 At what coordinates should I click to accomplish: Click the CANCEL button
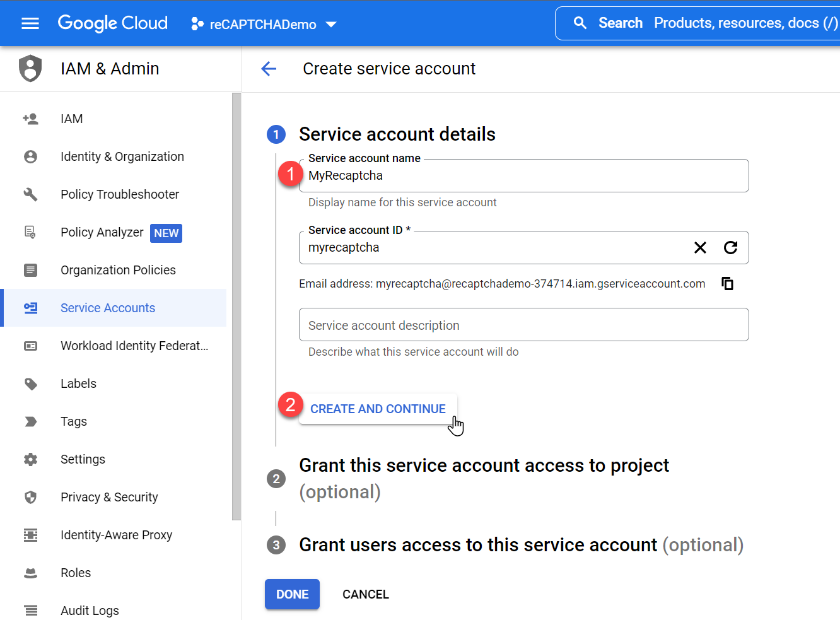point(366,594)
